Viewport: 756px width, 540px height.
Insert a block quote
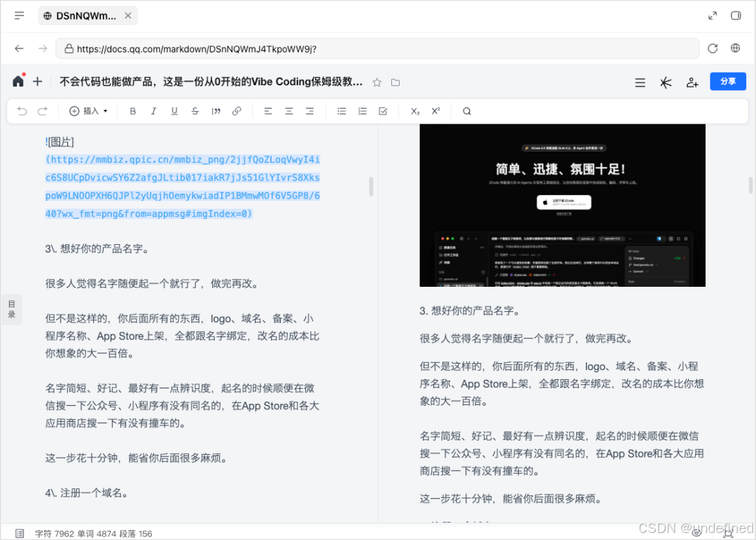click(x=216, y=111)
